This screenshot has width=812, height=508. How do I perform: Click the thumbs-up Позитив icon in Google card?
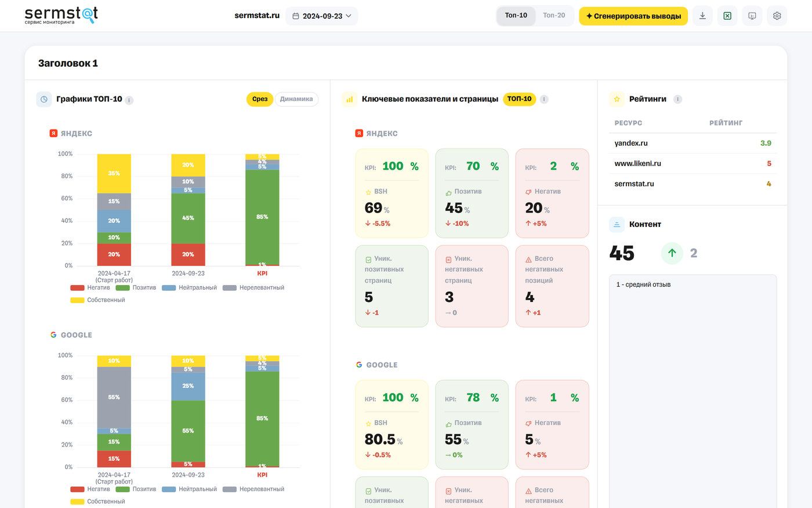pos(448,423)
